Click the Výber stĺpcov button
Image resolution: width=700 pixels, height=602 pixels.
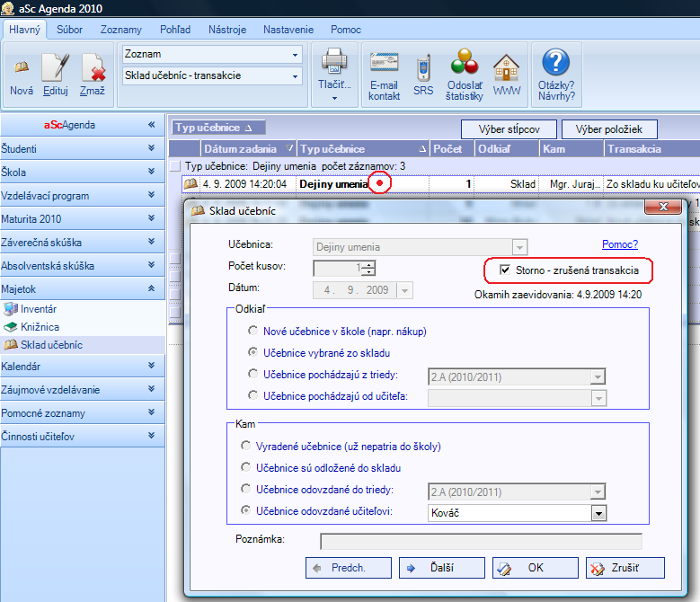tap(509, 129)
